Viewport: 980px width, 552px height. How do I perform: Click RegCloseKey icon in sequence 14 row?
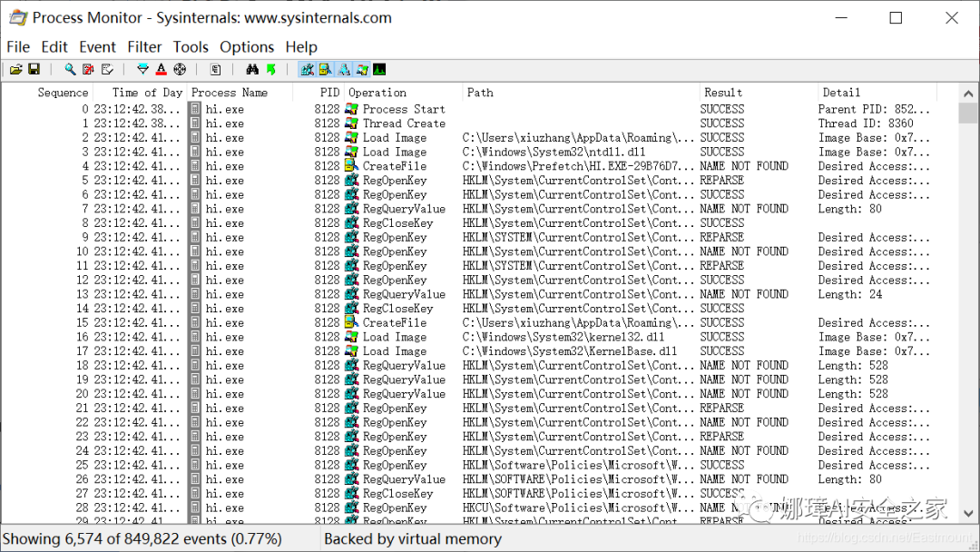pos(352,309)
